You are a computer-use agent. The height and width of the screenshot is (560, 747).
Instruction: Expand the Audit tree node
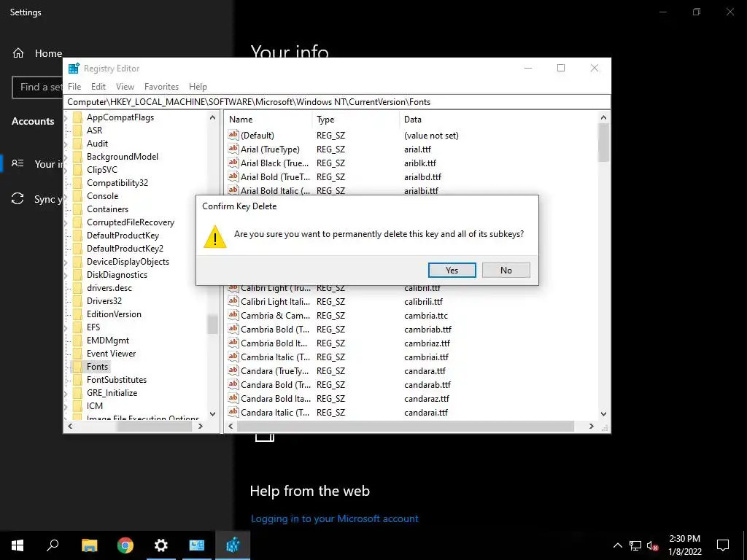click(66, 144)
